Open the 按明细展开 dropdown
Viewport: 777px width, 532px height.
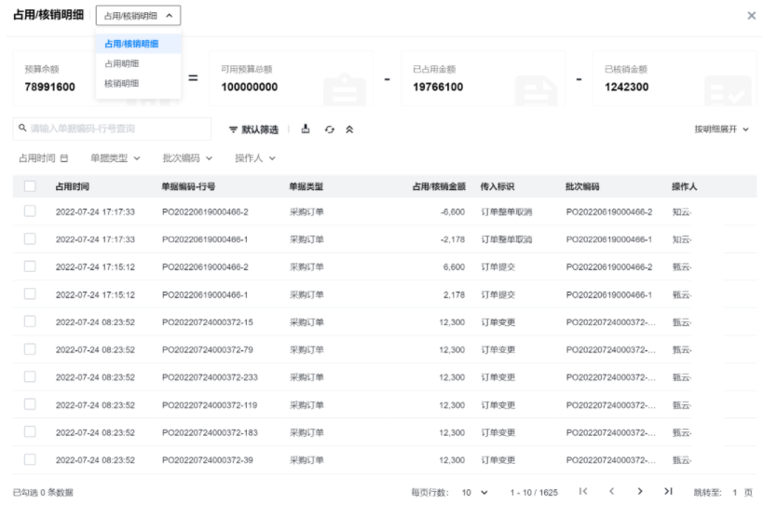(721, 130)
